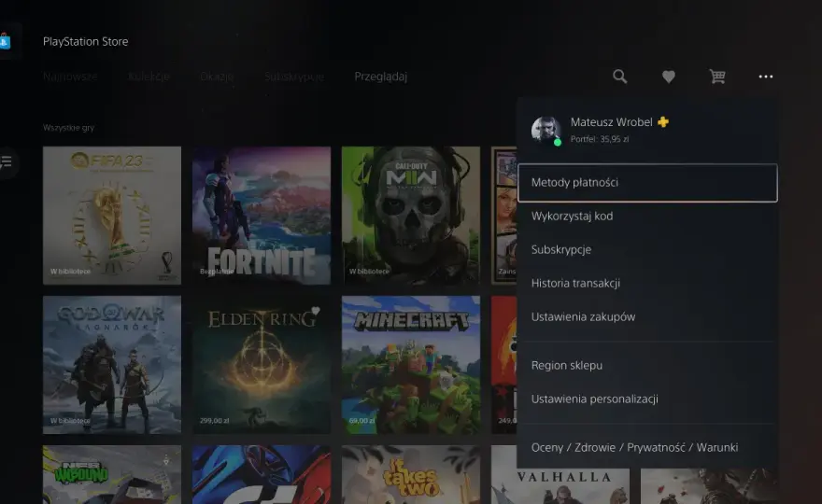Click the PlayStation Store bag icon
Image resolution: width=822 pixels, height=504 pixels.
pyautogui.click(x=5, y=41)
